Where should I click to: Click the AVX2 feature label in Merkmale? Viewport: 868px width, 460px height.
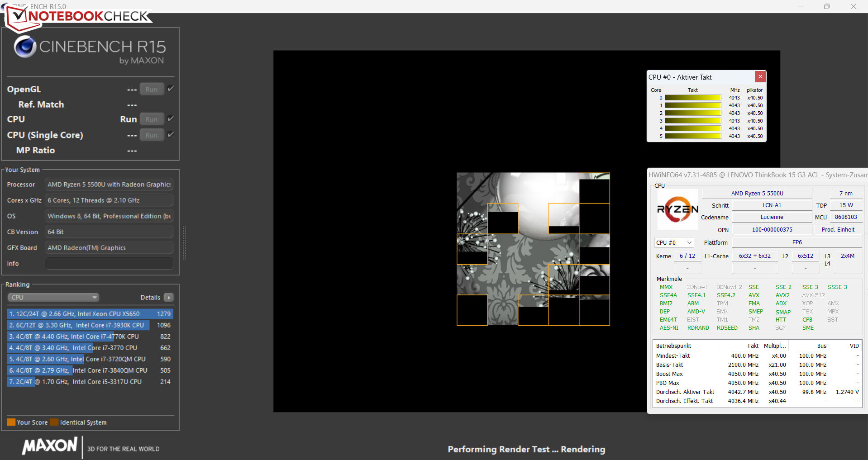[x=782, y=295]
